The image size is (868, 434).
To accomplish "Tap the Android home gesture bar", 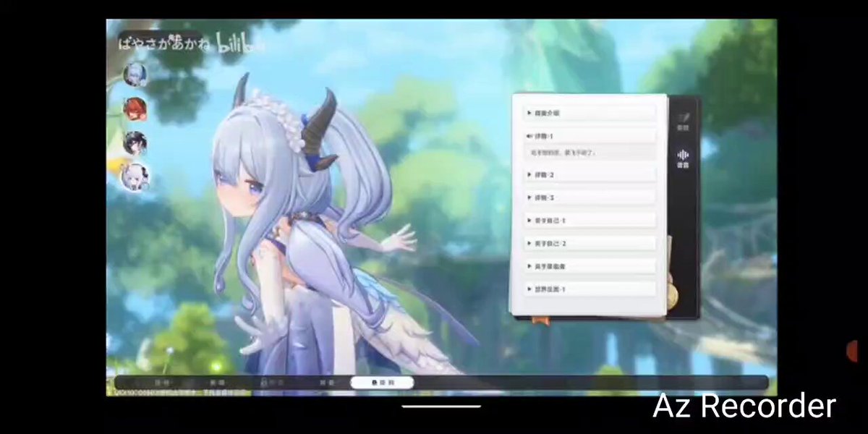I will click(x=441, y=406).
